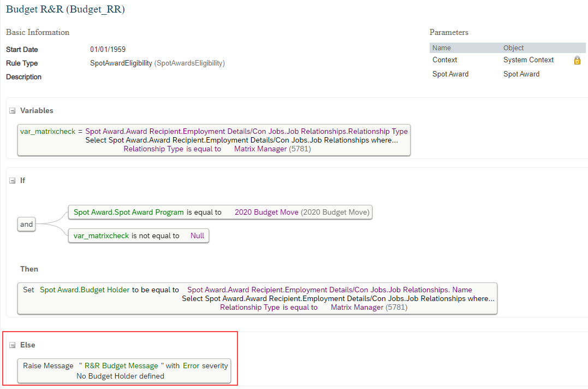Collapse the If section
Screen dimensions: 588x389
point(13,180)
